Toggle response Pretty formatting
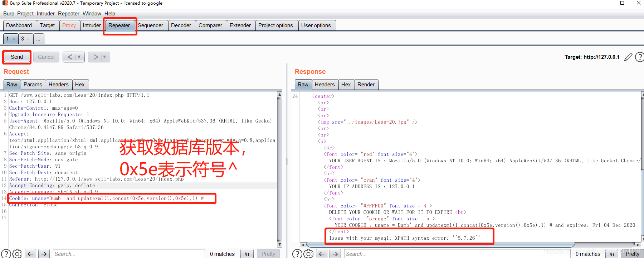The height and width of the screenshot is (258, 644). [x=633, y=254]
